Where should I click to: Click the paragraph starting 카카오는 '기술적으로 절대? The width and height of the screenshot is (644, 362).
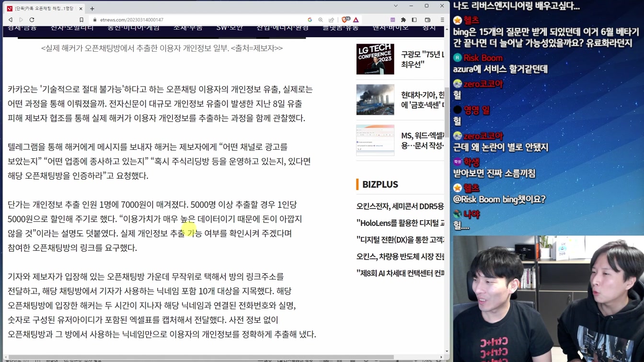[x=160, y=103]
